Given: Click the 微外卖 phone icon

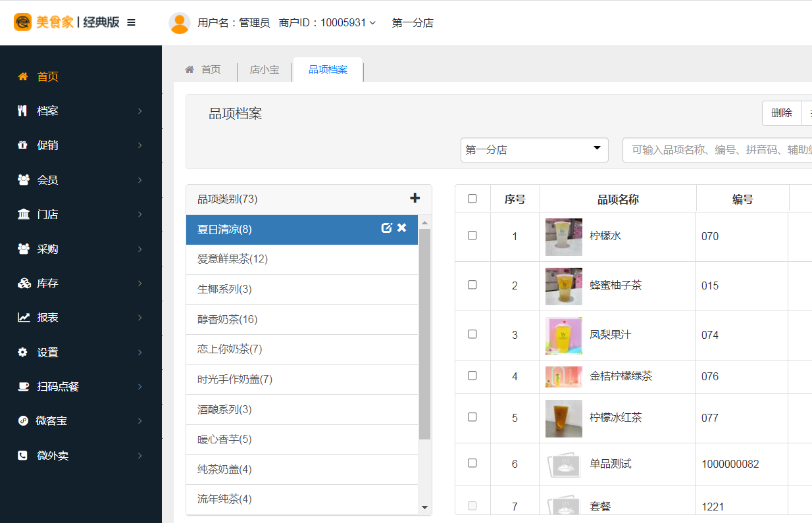Looking at the screenshot, I should [22, 455].
